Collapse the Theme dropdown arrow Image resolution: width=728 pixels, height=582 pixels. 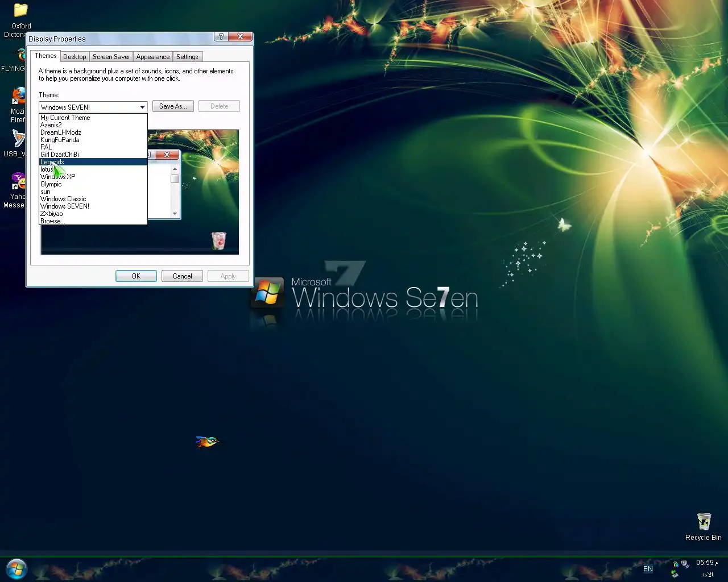point(142,107)
